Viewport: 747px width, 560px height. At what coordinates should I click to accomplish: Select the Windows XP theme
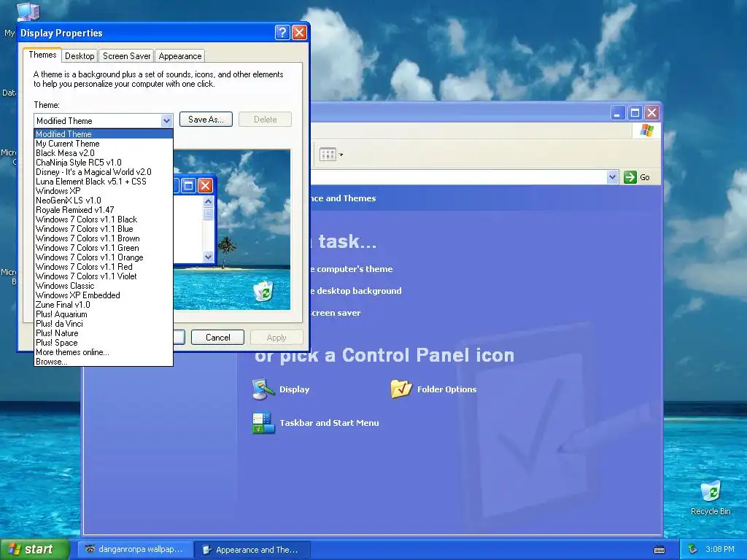(104, 191)
